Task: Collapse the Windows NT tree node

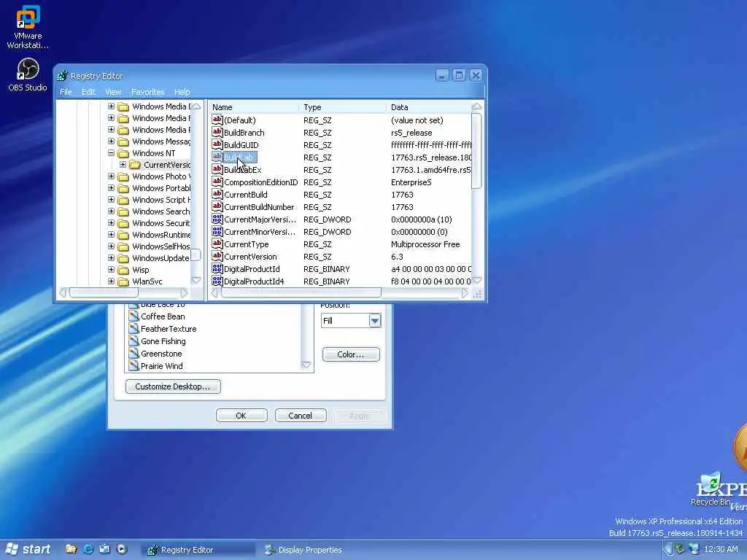Action: [x=111, y=153]
